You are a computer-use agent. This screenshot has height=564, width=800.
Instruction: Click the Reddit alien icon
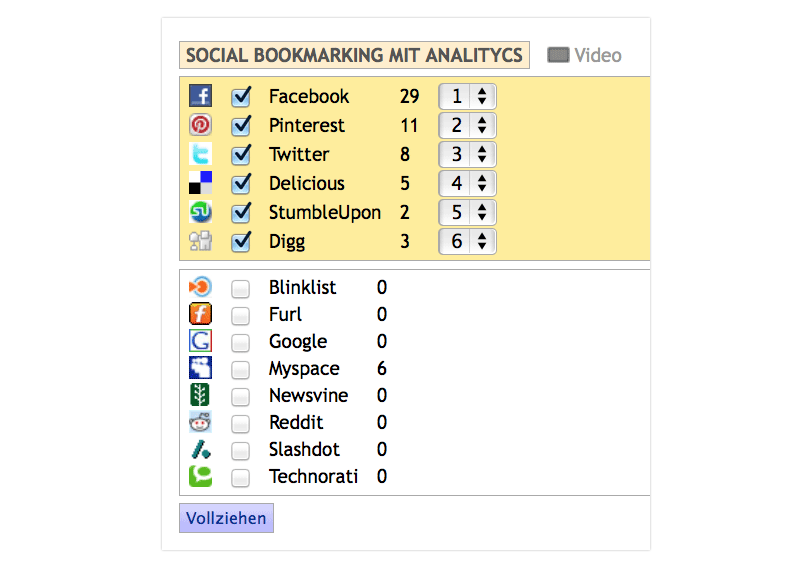pos(201,422)
